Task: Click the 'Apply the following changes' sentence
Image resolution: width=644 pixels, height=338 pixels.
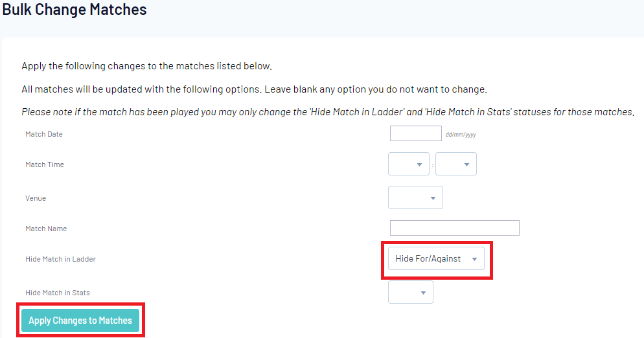Action: pos(147,66)
